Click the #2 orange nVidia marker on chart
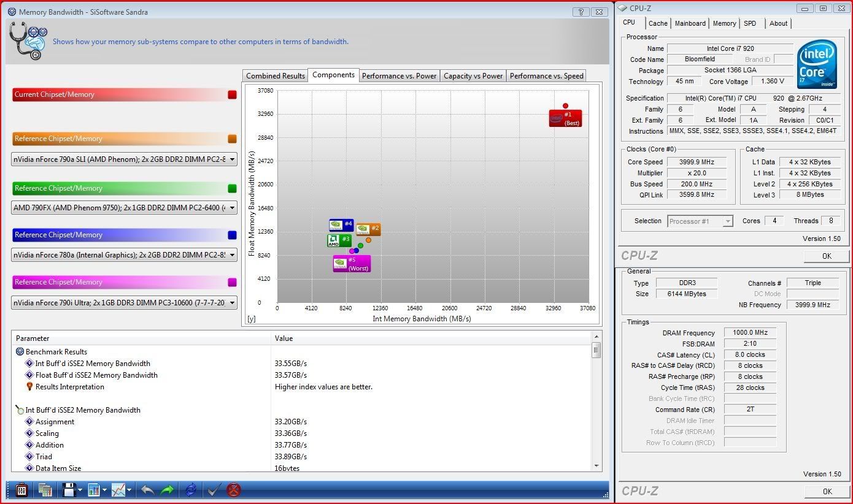The height and width of the screenshot is (504, 853). tap(368, 230)
